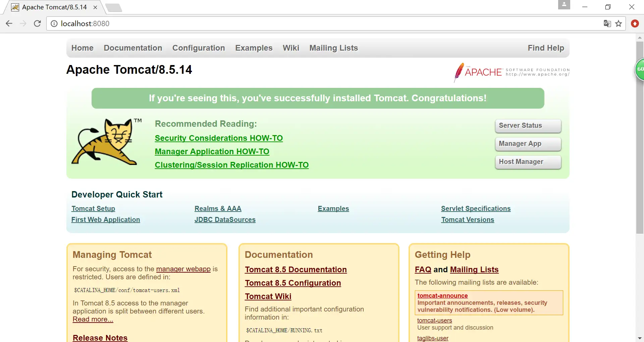The height and width of the screenshot is (342, 644).
Task: Click the reload page icon
Action: tap(37, 23)
